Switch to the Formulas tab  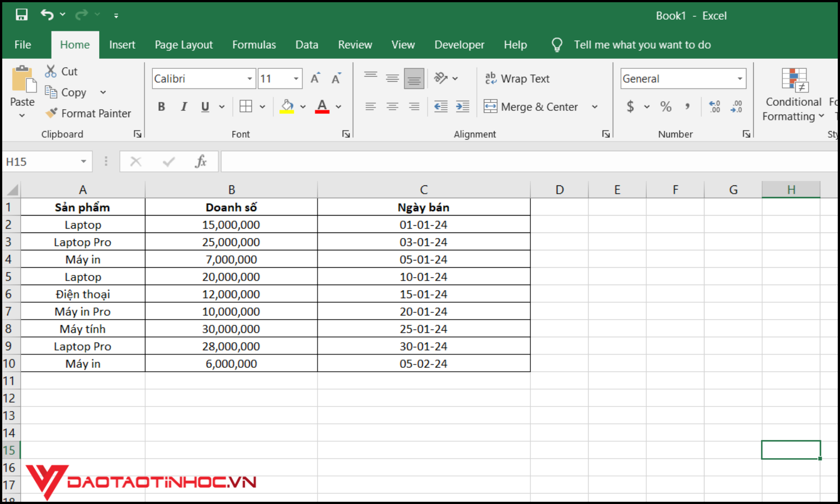click(254, 45)
